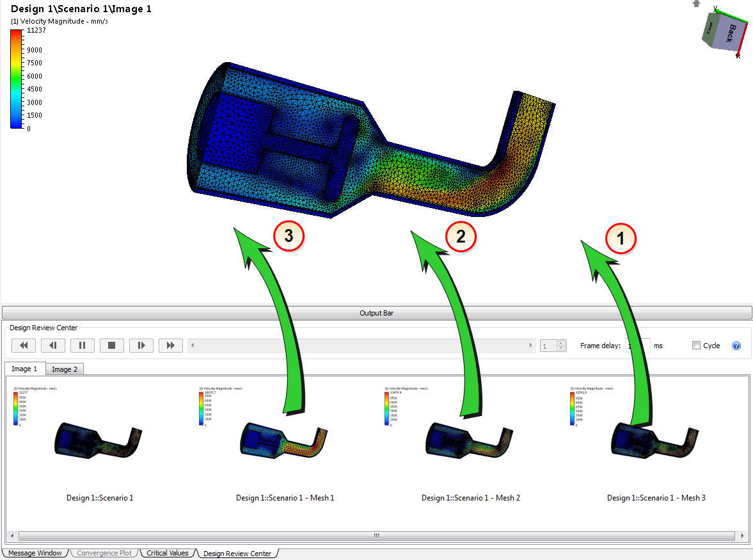Open the Message Window tab
753x560 pixels.
click(x=35, y=553)
